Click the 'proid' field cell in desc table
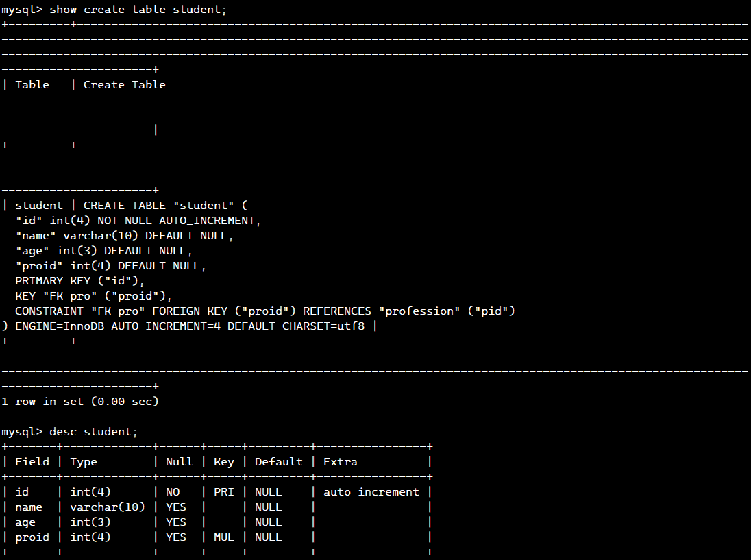 point(32,537)
